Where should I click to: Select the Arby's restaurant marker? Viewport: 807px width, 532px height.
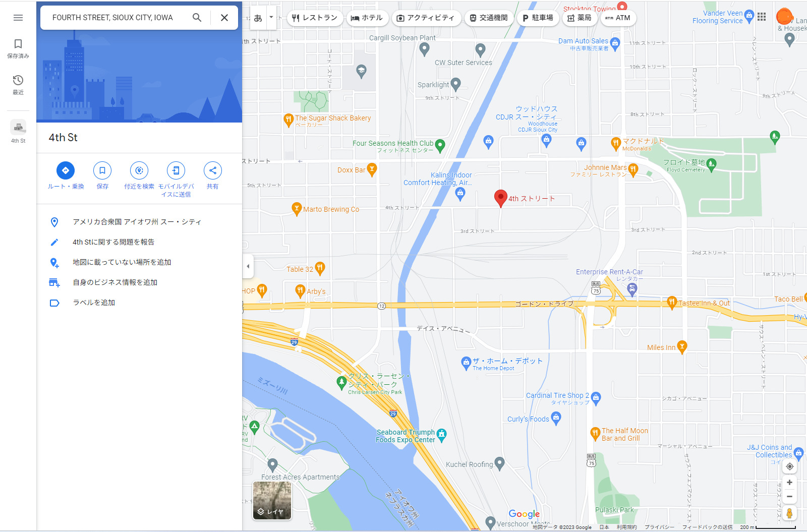300,290
